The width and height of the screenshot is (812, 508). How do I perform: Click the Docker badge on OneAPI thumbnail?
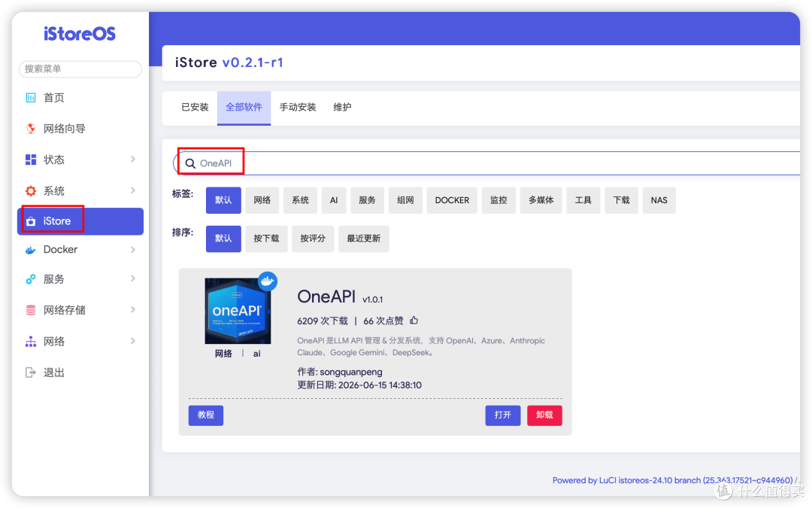tap(268, 281)
